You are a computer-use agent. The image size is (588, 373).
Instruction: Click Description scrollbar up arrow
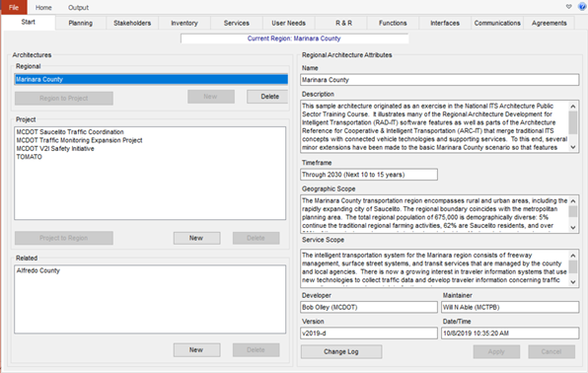(573, 107)
